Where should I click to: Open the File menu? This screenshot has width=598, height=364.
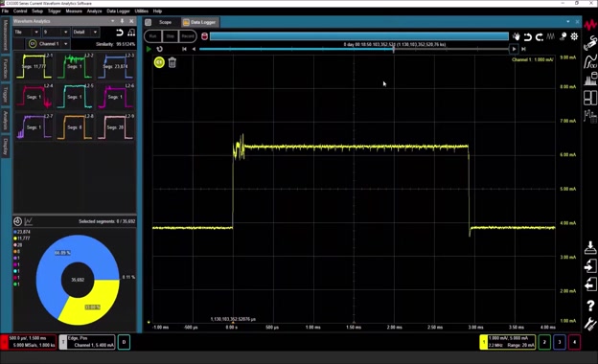[5, 11]
